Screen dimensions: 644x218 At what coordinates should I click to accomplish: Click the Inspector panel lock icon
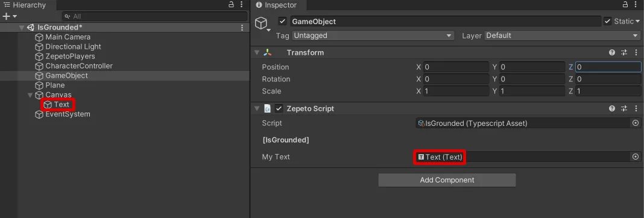point(625,4)
